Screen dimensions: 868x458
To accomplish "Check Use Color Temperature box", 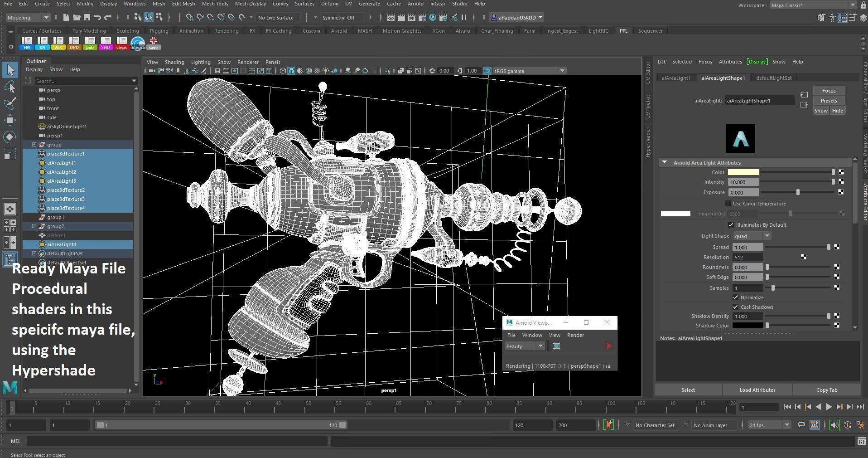I will tap(728, 204).
